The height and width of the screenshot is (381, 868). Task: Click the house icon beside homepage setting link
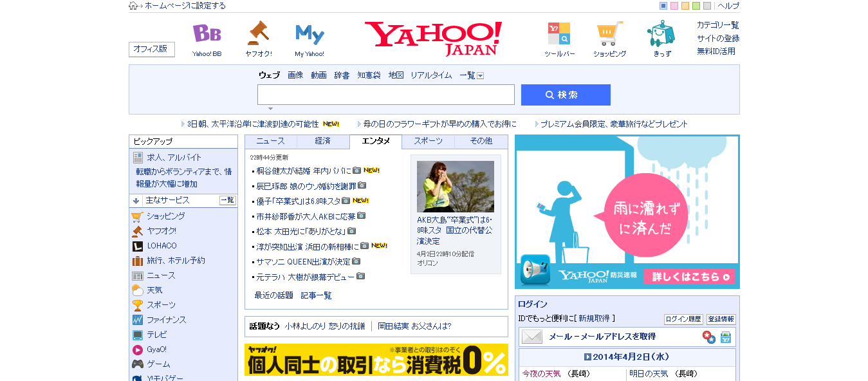point(133,6)
